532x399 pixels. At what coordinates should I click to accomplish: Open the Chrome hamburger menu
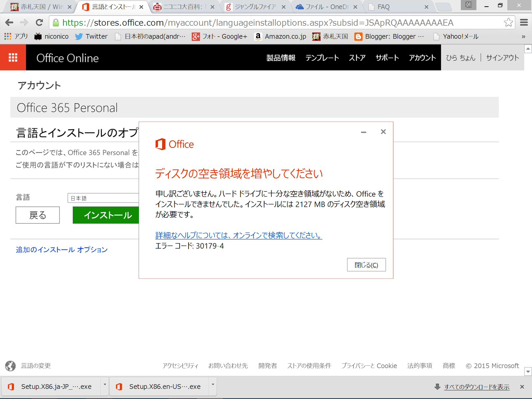(x=524, y=23)
